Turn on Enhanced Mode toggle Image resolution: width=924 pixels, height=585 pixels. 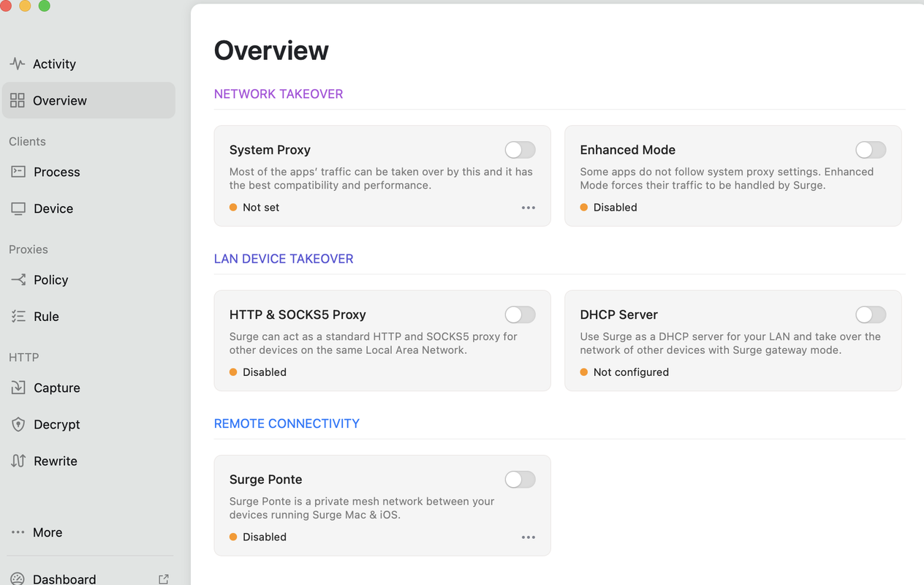[x=871, y=150]
